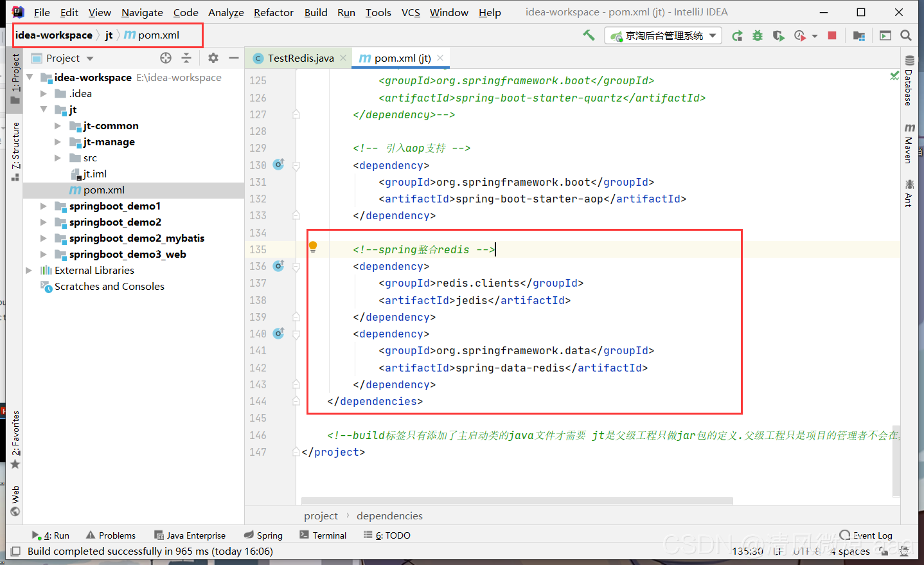Toggle fold marker at line 127

[296, 114]
